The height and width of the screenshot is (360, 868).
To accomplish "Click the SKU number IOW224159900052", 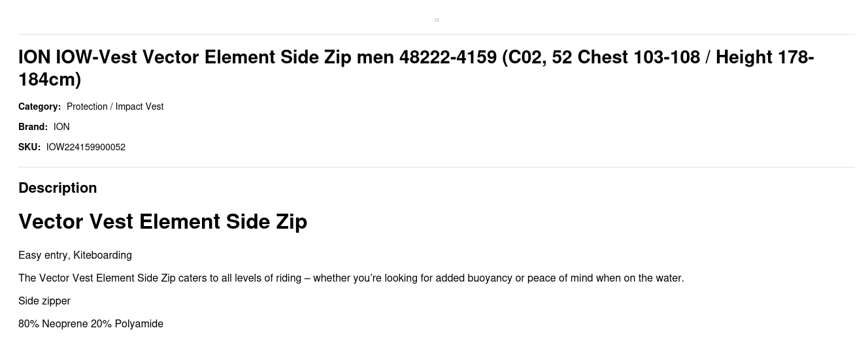I will [x=86, y=147].
